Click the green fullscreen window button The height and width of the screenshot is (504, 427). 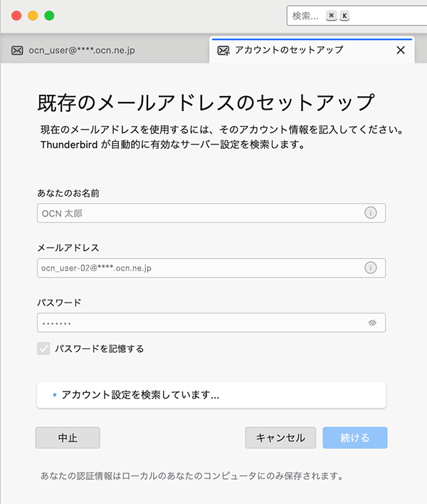pos(49,16)
